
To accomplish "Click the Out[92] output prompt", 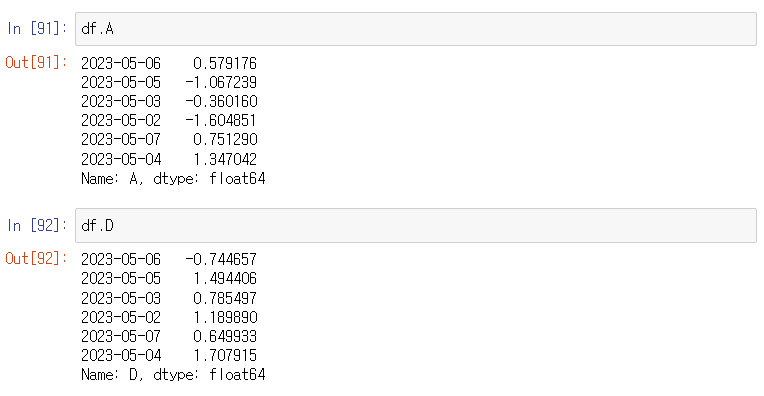I will click(37, 258).
